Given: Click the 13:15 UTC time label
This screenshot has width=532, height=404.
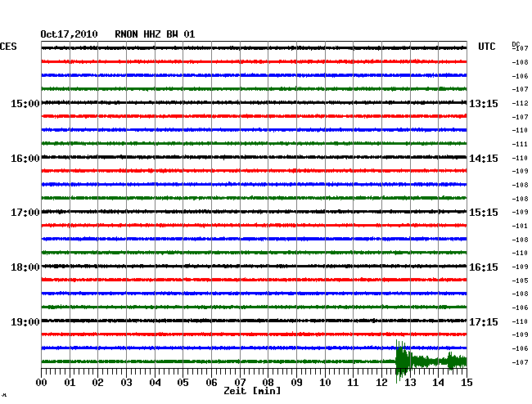Looking at the screenshot, I should tap(484, 103).
